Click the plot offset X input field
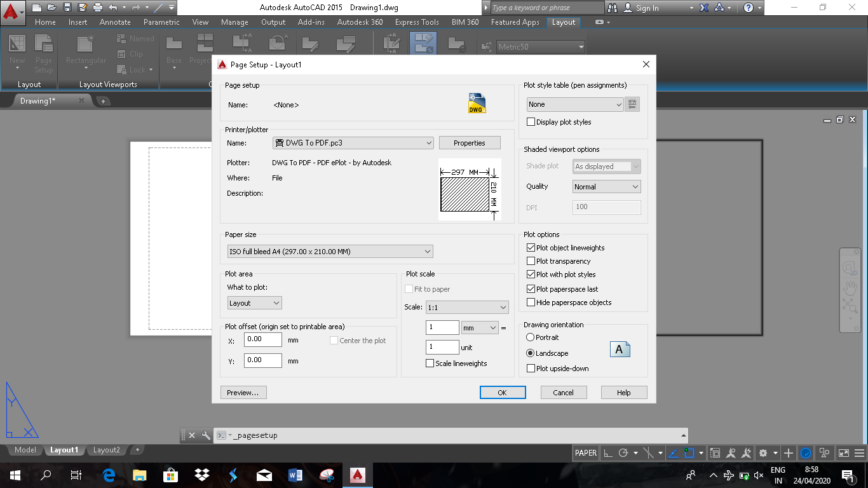Viewport: 868px width, 488px height. click(x=262, y=339)
